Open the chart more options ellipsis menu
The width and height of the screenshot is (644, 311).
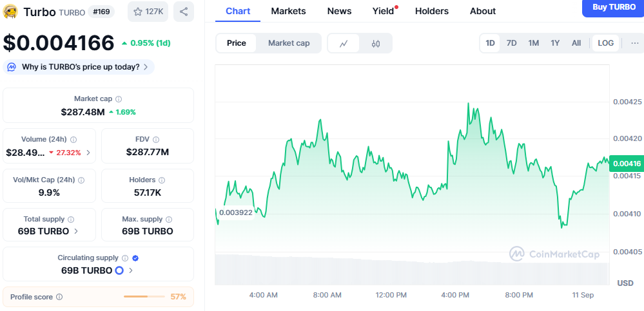coord(634,43)
